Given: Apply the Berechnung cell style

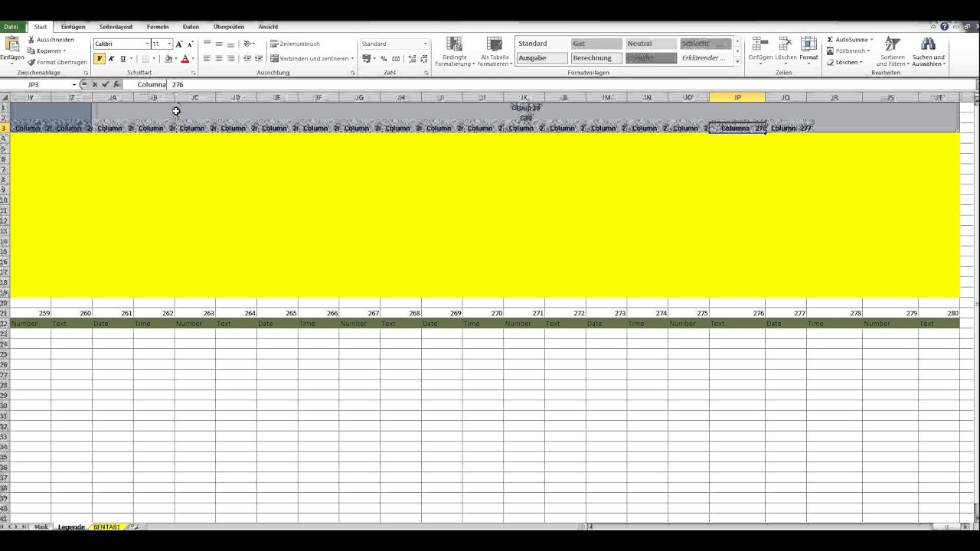Looking at the screenshot, I should click(597, 58).
